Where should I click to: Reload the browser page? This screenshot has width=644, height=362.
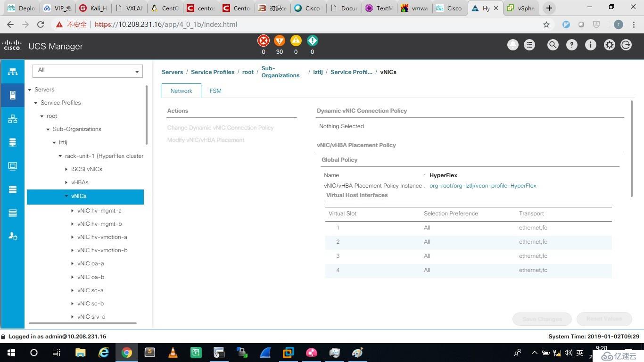pyautogui.click(x=41, y=25)
